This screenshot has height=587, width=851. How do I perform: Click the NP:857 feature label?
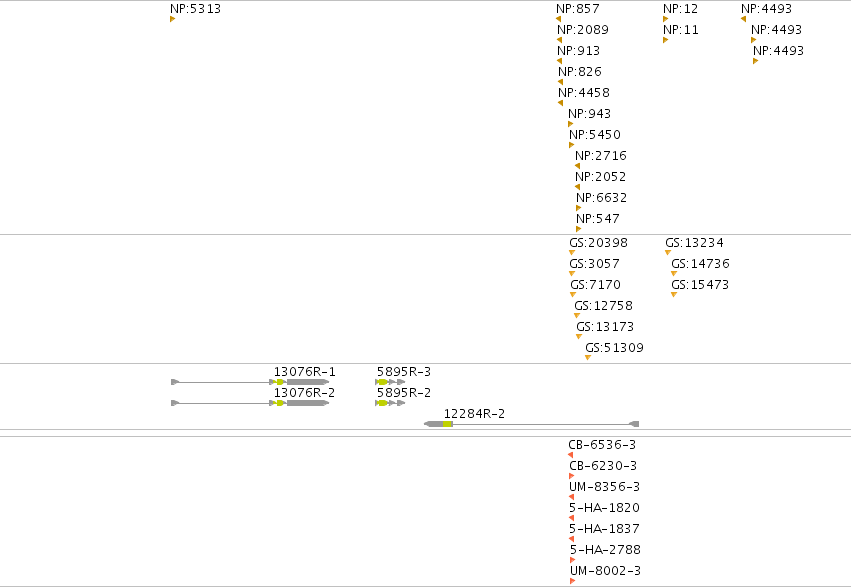(x=577, y=9)
